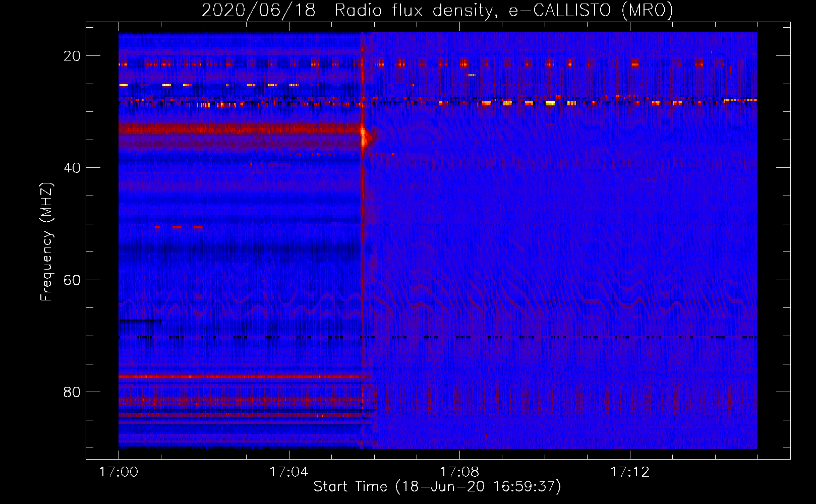Click the frequency tick label '40'

coord(72,168)
